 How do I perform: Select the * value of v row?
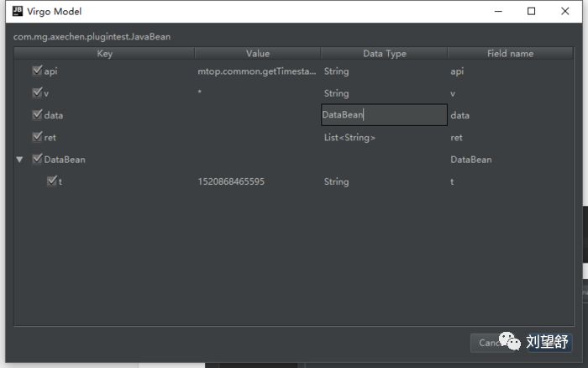point(200,92)
